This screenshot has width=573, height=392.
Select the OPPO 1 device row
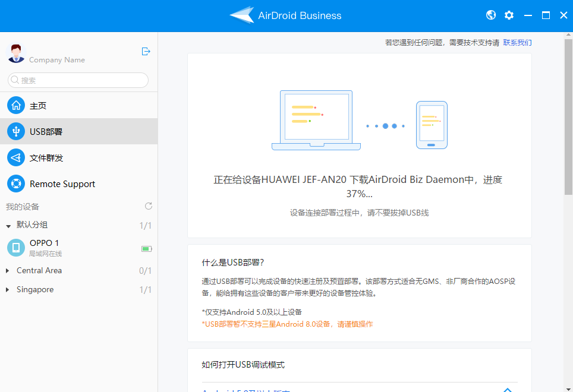pyautogui.click(x=79, y=248)
